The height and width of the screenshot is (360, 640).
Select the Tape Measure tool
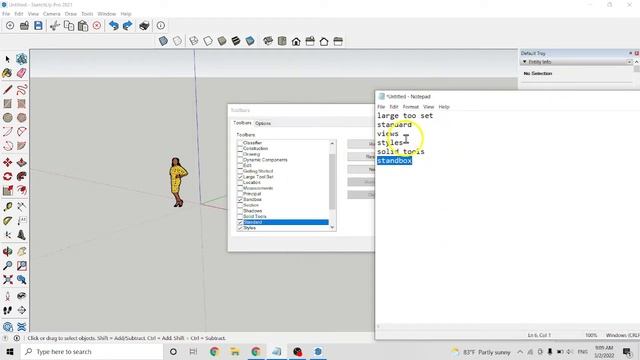click(x=7, y=207)
